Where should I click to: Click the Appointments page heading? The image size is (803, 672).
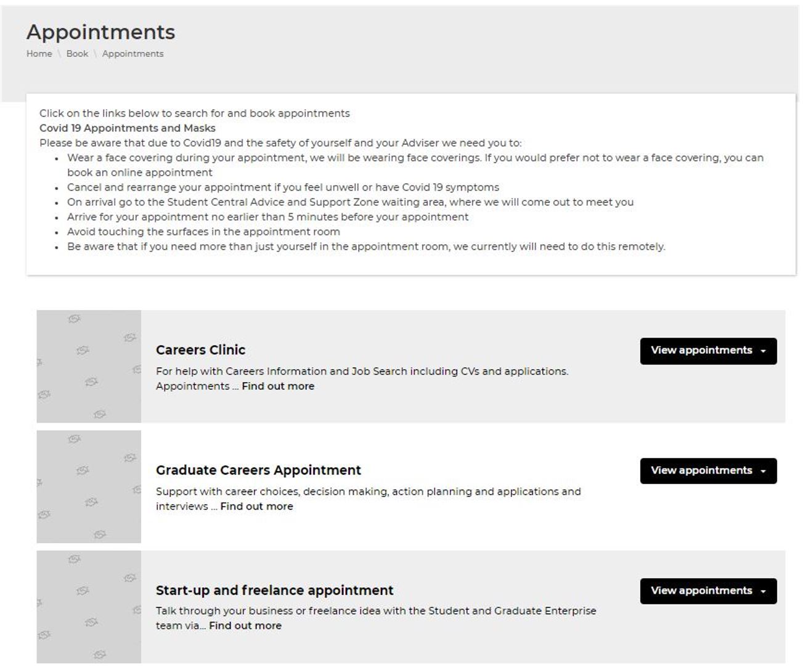[100, 32]
